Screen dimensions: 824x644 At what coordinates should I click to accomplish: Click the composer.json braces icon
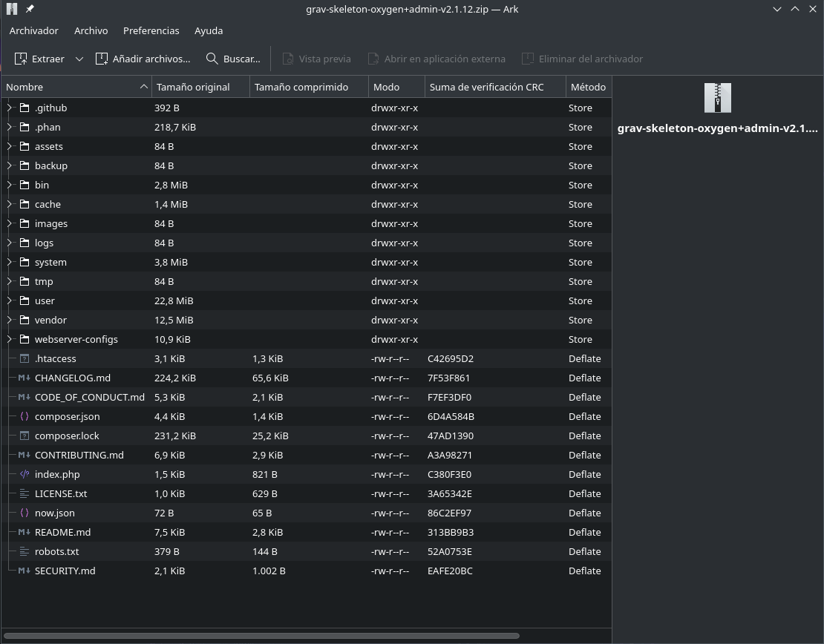click(x=24, y=416)
